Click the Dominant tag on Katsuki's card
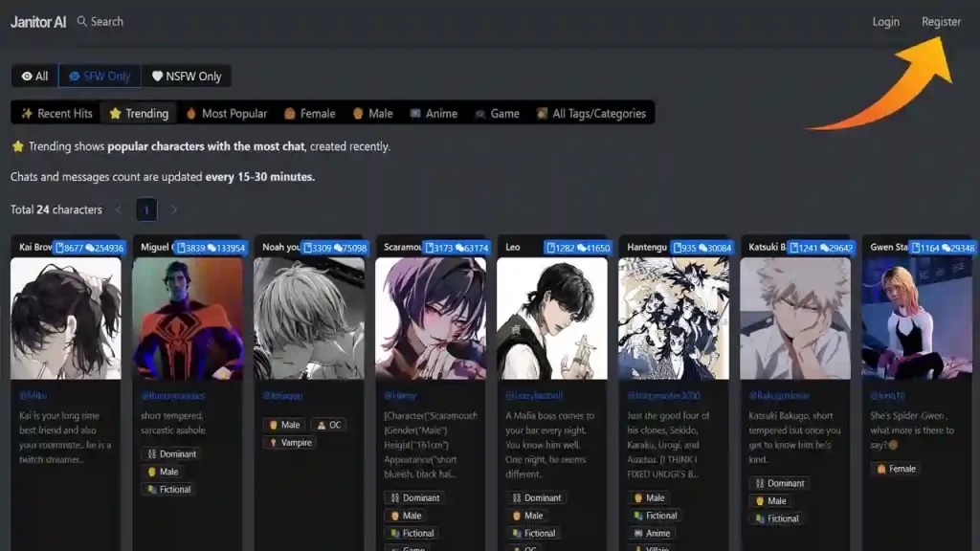Viewport: 980px width, 551px height. 779,483
